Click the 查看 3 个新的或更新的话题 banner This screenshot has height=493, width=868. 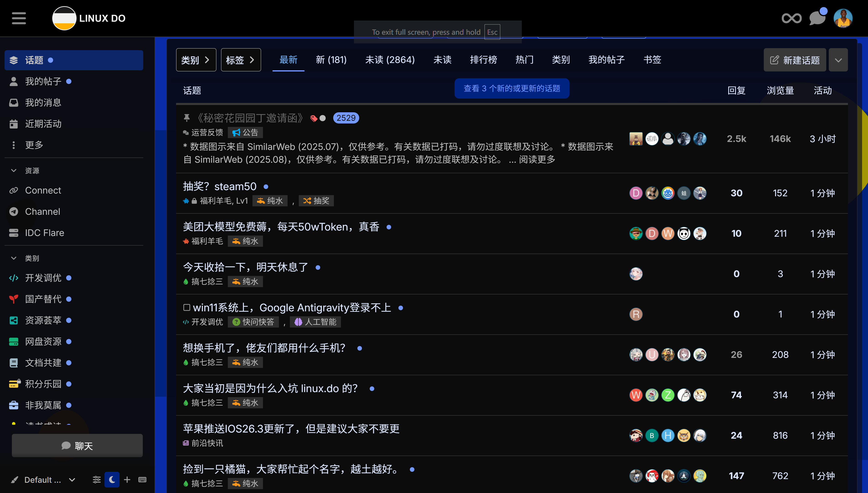512,88
